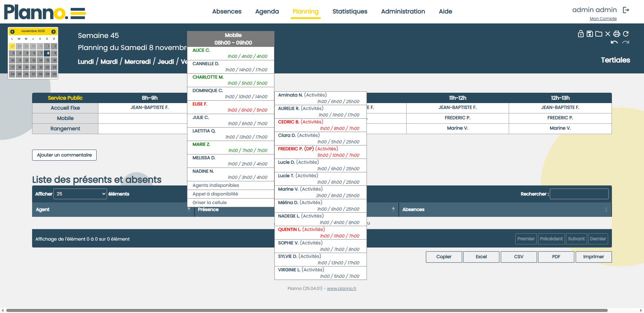Advance the calendar to the next month

coord(53,31)
